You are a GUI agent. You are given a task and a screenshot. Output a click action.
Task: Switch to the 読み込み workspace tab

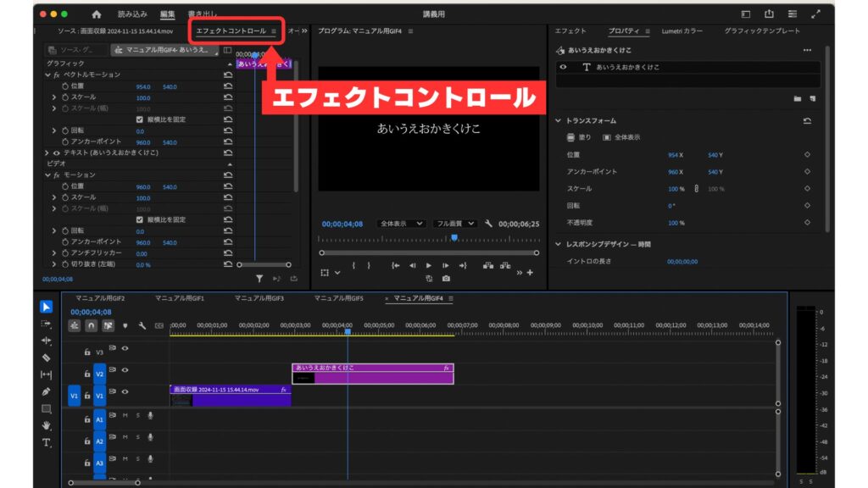click(132, 14)
